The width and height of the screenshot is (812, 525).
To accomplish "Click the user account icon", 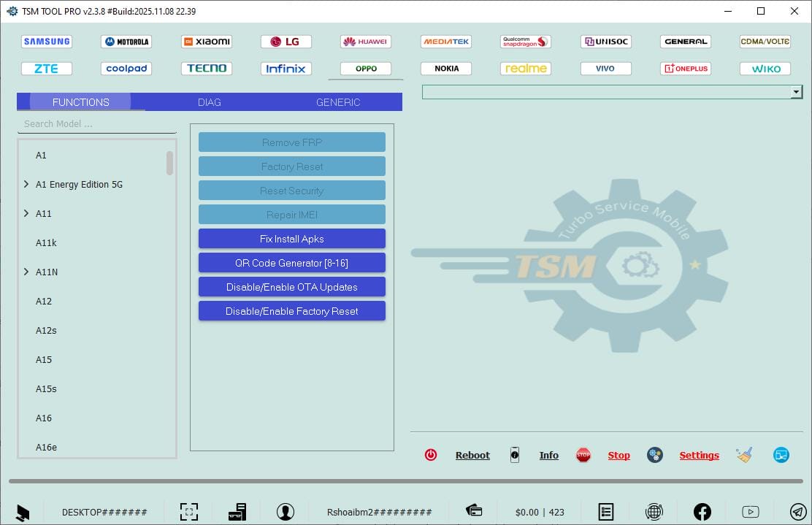I will coord(286,511).
